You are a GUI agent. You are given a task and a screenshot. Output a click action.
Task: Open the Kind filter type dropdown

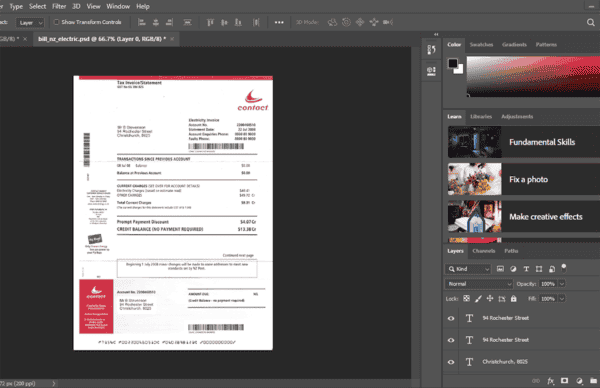468,269
